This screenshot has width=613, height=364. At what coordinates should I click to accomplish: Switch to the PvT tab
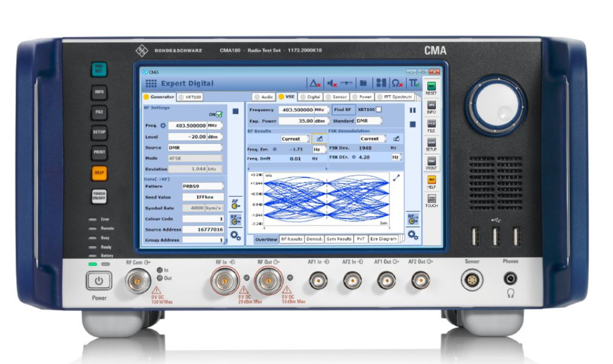point(361,239)
